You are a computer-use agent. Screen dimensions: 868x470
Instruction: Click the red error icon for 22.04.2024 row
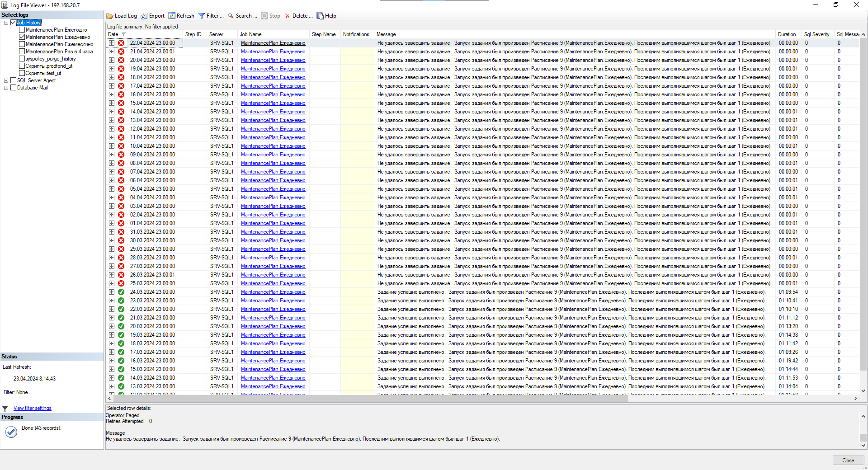point(121,43)
